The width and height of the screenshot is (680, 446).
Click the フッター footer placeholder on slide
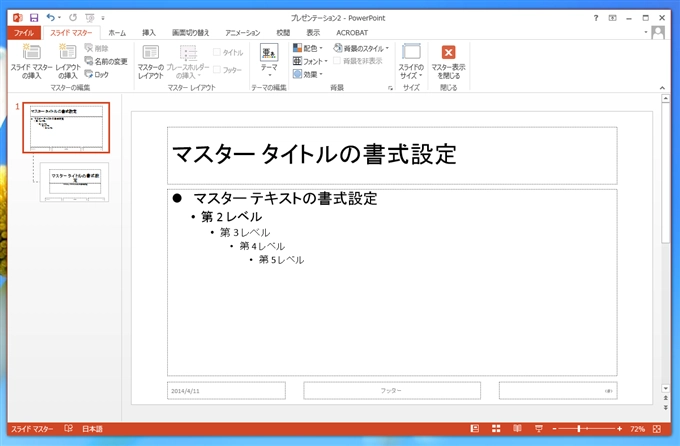click(392, 390)
